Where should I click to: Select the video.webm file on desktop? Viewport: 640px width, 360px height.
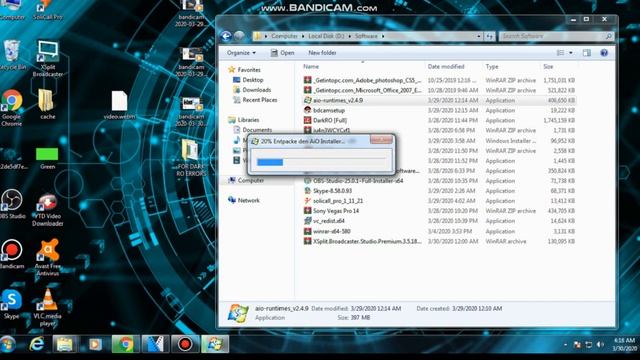click(119, 105)
